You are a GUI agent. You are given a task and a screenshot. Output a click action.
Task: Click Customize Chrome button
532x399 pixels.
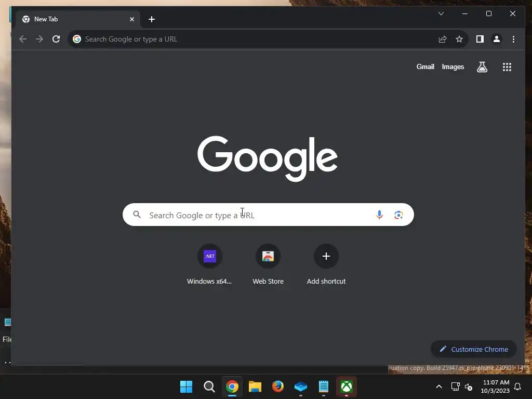[474, 349]
